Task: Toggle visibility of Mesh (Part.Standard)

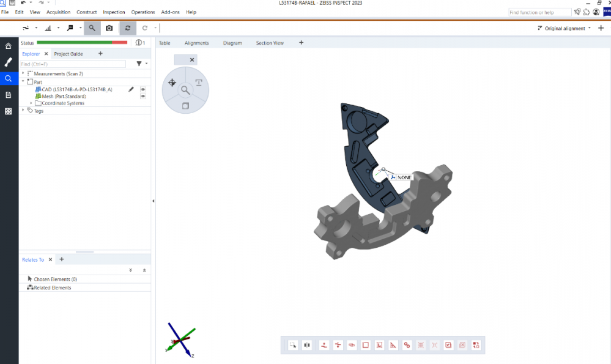Action: [x=143, y=96]
